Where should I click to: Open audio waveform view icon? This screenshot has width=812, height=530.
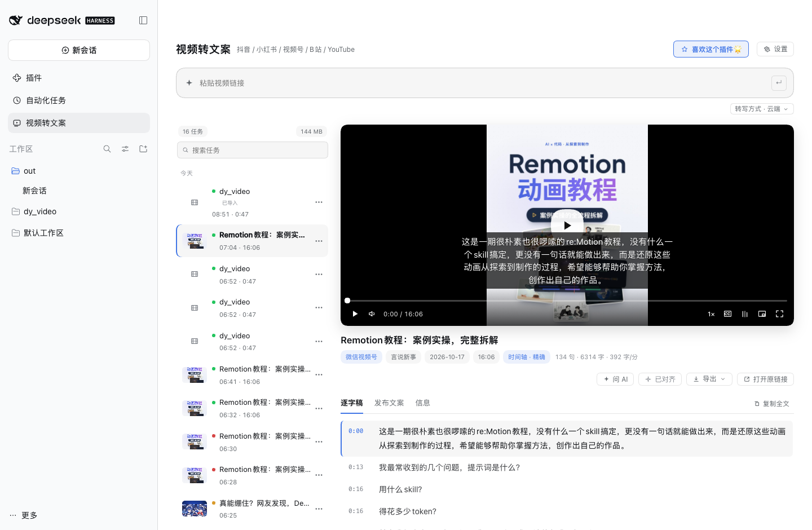[x=745, y=314]
